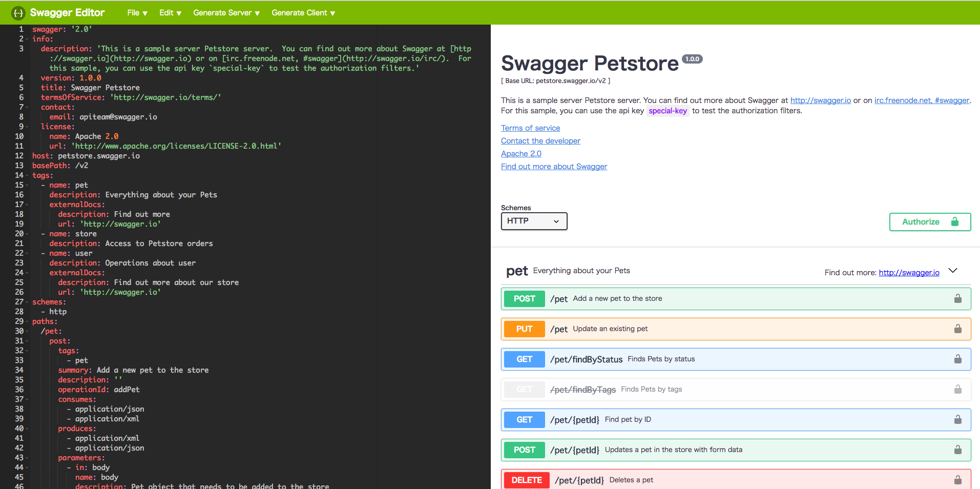Click the lock icon on the deprecated /pet/findByTags row
This screenshot has height=489, width=980.
pos(957,389)
